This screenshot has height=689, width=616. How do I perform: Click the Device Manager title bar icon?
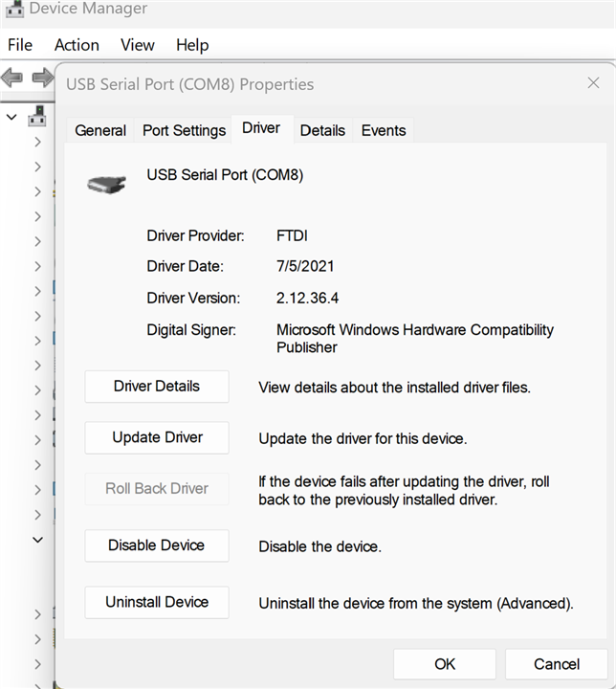[13, 10]
